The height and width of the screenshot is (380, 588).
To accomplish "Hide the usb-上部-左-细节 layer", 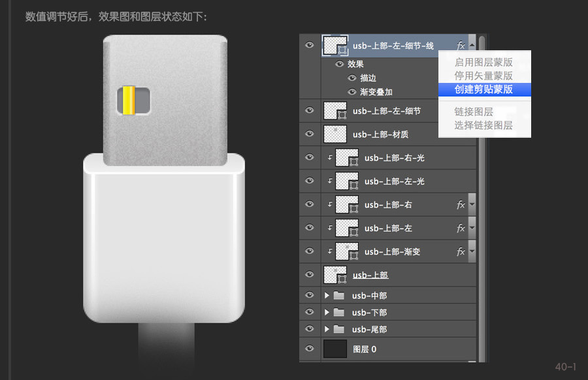I will (x=310, y=110).
